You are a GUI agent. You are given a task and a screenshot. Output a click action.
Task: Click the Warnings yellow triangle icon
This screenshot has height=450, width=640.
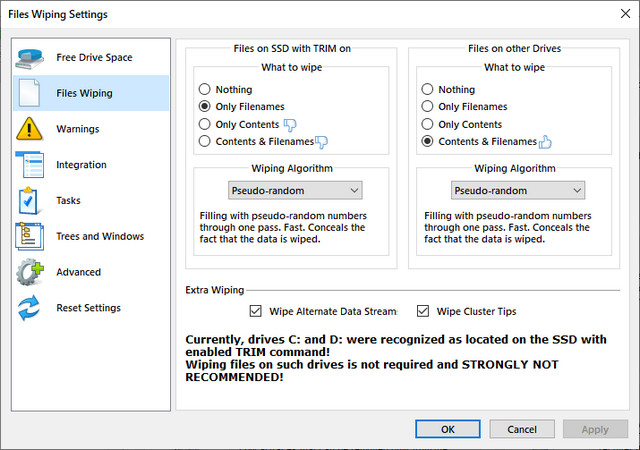point(30,129)
